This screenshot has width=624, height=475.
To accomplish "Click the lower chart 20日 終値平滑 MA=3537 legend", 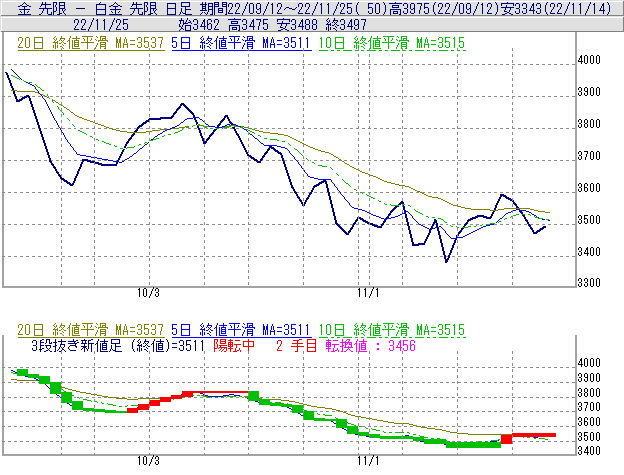I will point(91,330).
